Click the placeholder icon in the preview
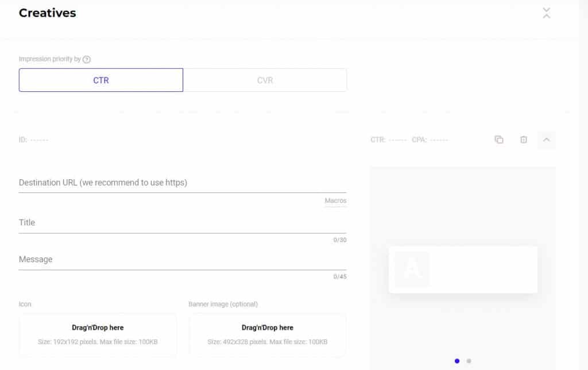588x370 pixels. tap(412, 269)
